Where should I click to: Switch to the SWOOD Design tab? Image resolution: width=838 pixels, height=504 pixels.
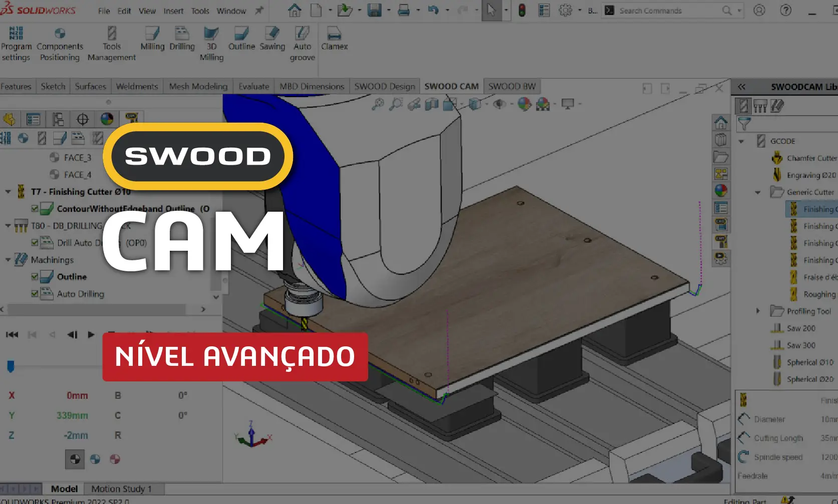385,87
